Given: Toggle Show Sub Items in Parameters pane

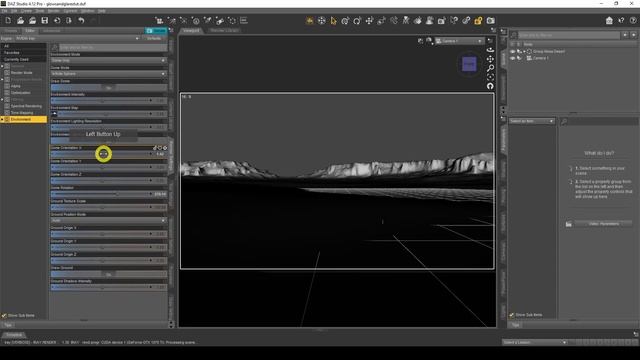Looking at the screenshot, I should click(x=511, y=315).
